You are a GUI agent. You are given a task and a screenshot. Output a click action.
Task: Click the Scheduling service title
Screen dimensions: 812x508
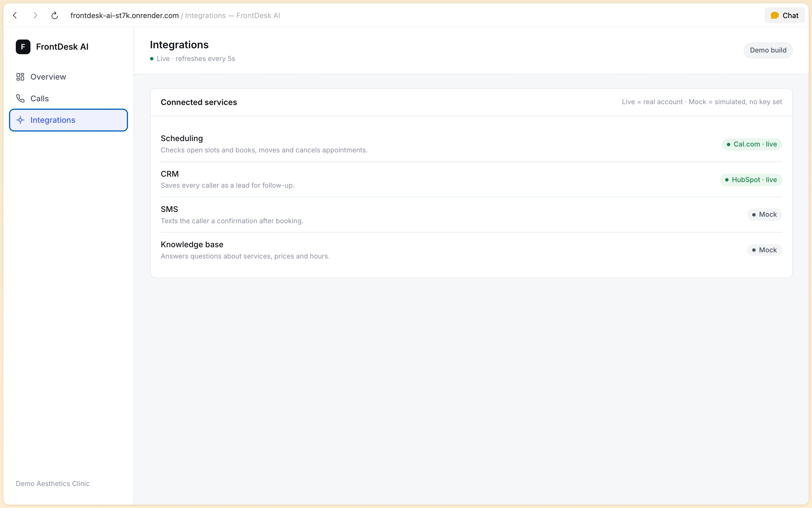[x=182, y=138]
